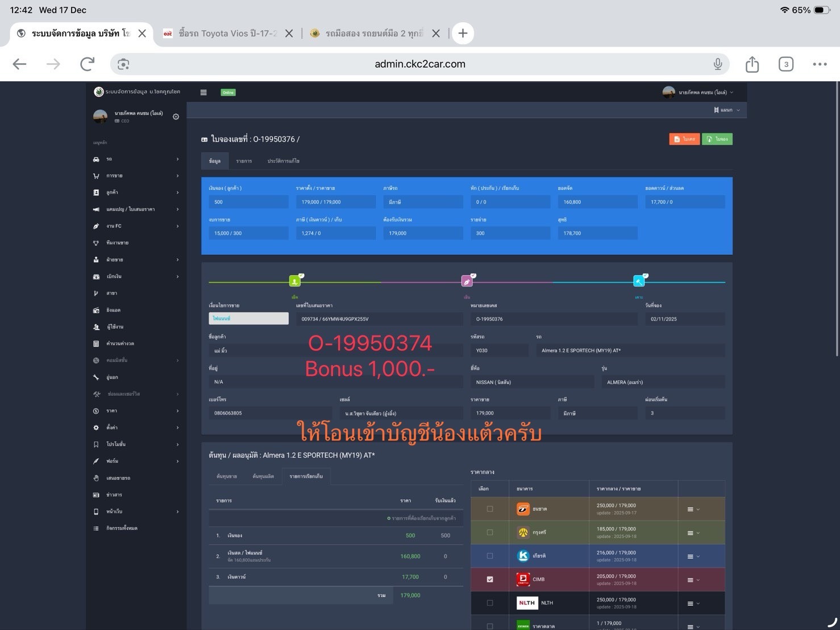840x630 pixels.
Task: Expand the ฝ่ายขาย sidebar menu
Action: tap(136, 260)
